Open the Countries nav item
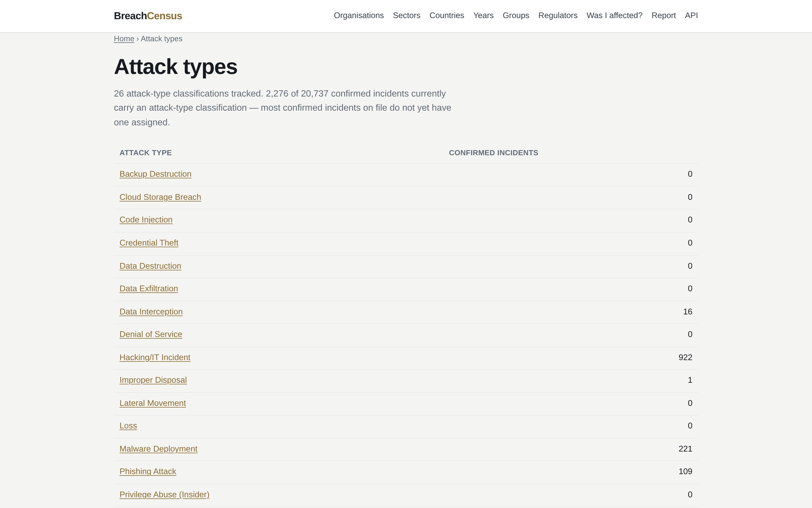Screen dimensions: 812x508 (x=447, y=16)
